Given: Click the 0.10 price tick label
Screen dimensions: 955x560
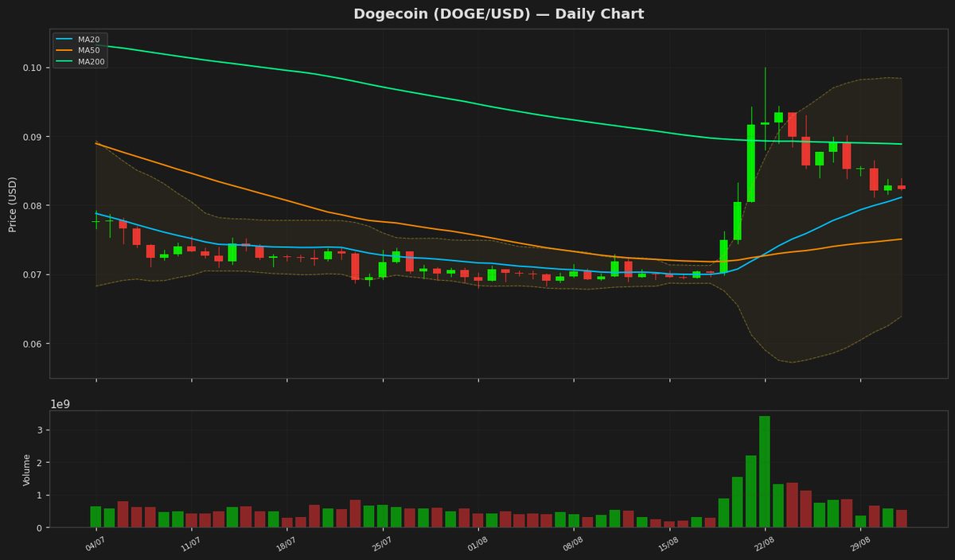Looking at the screenshot, I should pyautogui.click(x=33, y=68).
